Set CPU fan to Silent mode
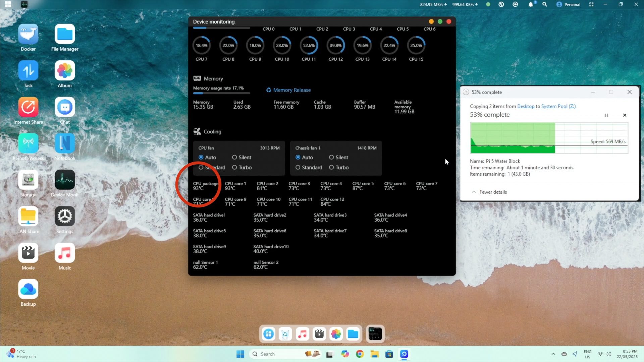Screen dimensions: 644x362 (234, 158)
